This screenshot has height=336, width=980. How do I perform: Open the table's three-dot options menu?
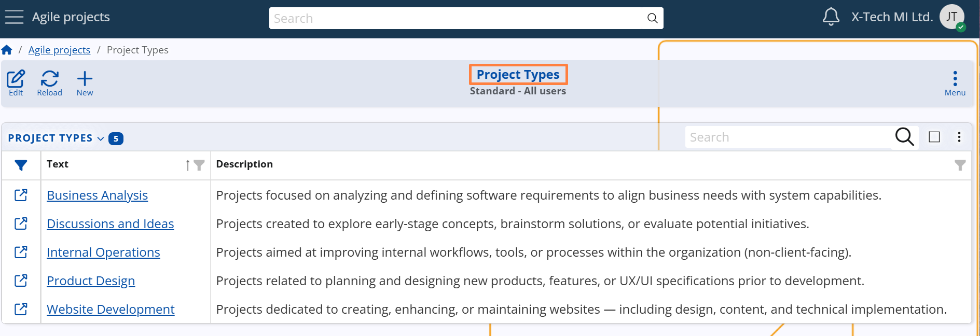(x=959, y=137)
